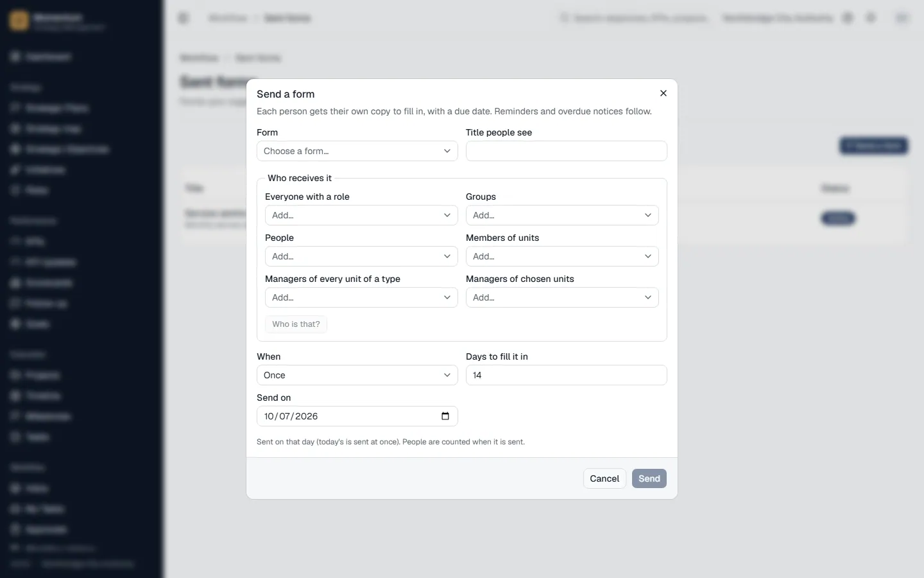Expand the People Add dropdown

coord(361,256)
